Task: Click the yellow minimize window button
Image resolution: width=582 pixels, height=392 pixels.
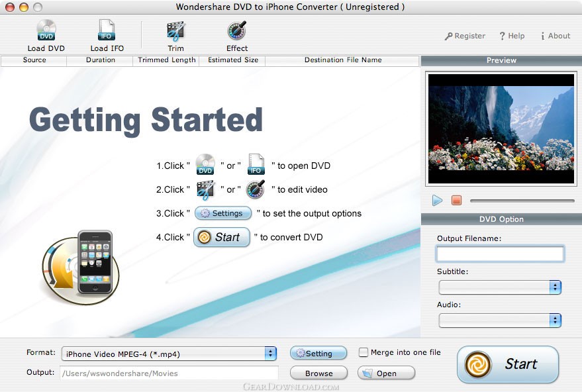Action: [24, 7]
